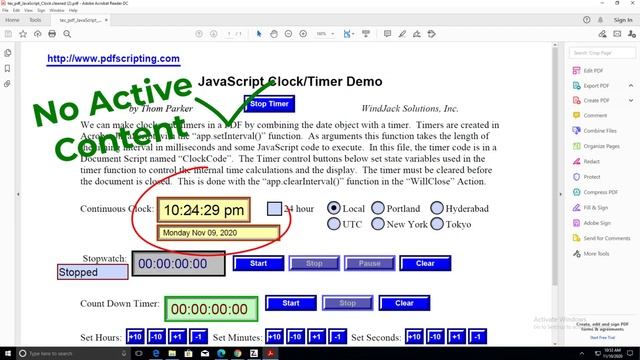Open the View menu
Viewport: 640px width, 360px height.
pyautogui.click(x=29, y=10)
